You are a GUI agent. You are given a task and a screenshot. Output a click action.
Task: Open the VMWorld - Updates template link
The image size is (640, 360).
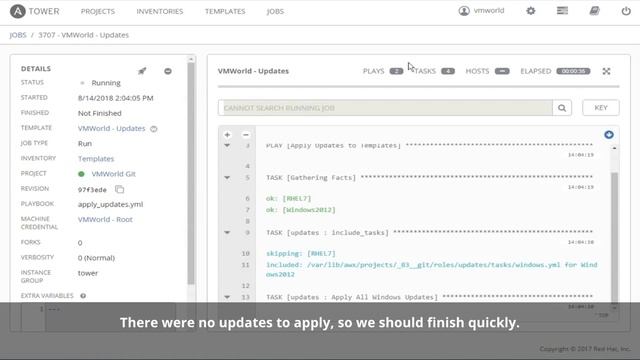(111, 128)
